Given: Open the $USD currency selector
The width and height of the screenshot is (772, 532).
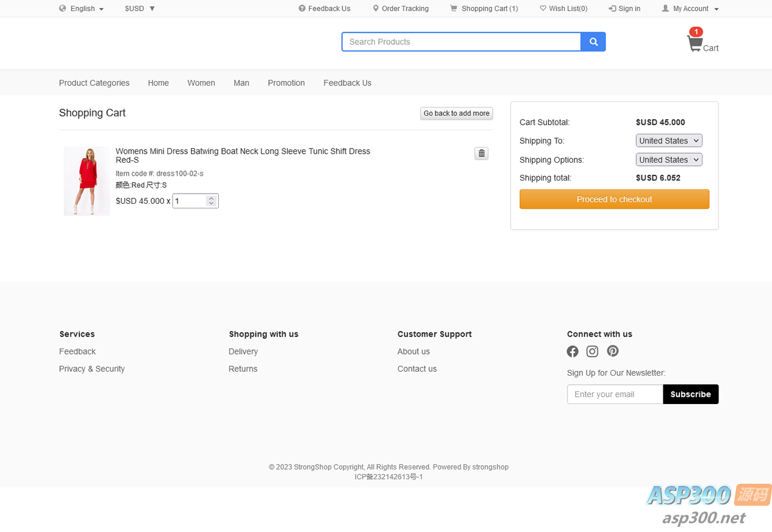Looking at the screenshot, I should (140, 8).
